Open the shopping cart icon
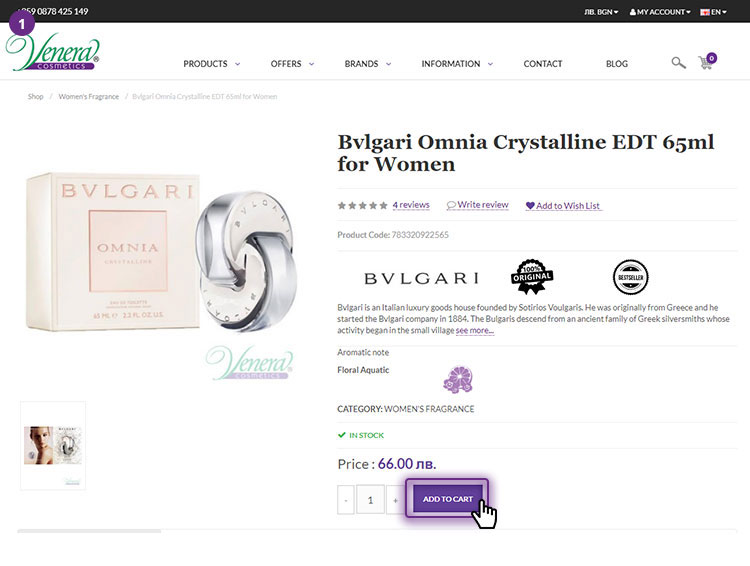The image size is (750, 566). click(x=707, y=61)
